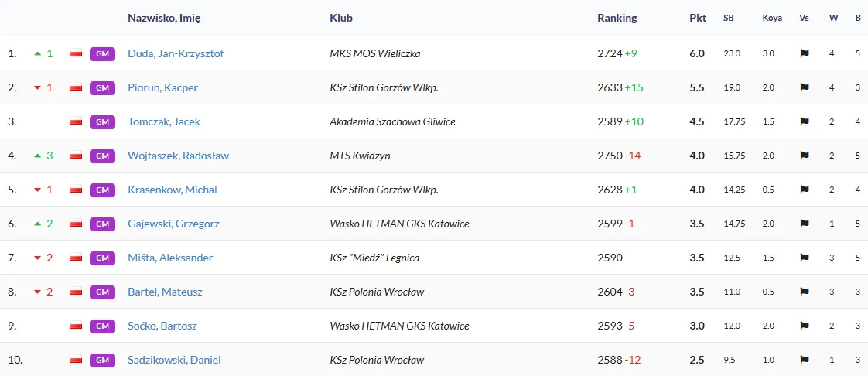868x376 pixels.
Task: Click the Polish flag next to Piorun, Kacper
Action: pyautogui.click(x=76, y=87)
